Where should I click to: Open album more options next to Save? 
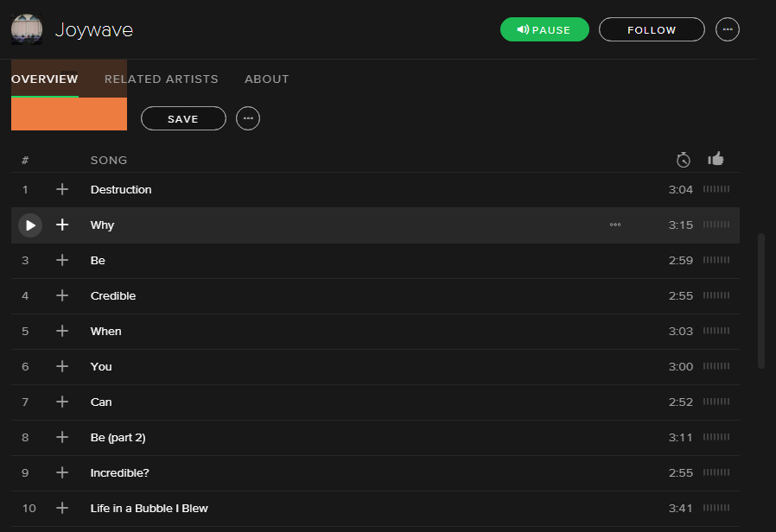[248, 118]
